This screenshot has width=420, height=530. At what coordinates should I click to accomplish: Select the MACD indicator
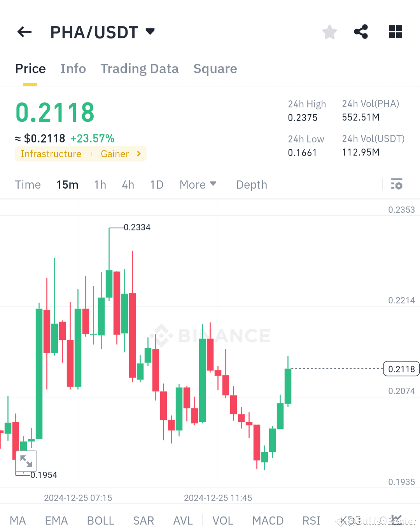[268, 520]
